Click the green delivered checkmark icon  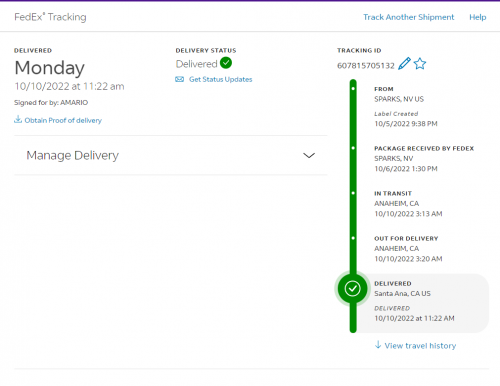[x=226, y=63]
